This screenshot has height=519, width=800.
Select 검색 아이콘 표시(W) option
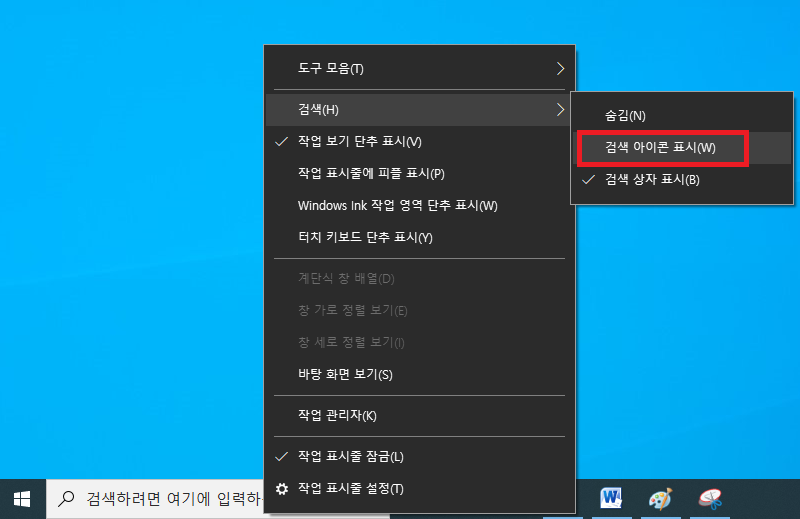point(682,148)
